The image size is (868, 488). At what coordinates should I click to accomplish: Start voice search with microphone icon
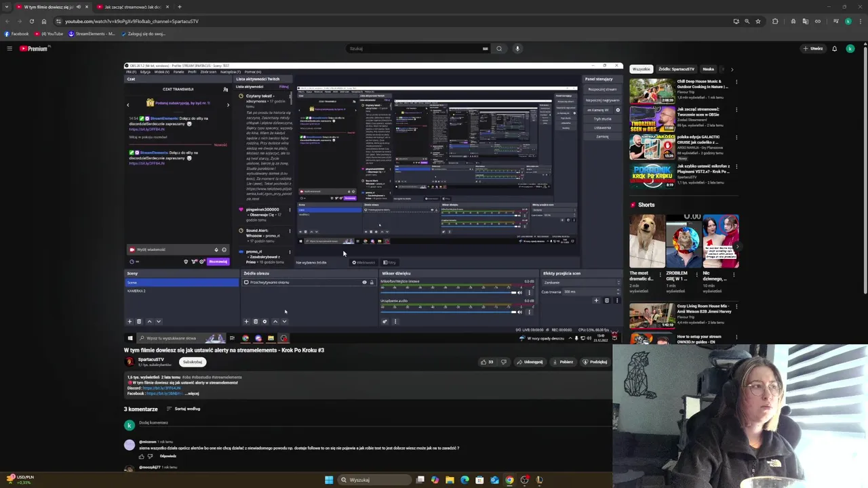[x=517, y=49]
